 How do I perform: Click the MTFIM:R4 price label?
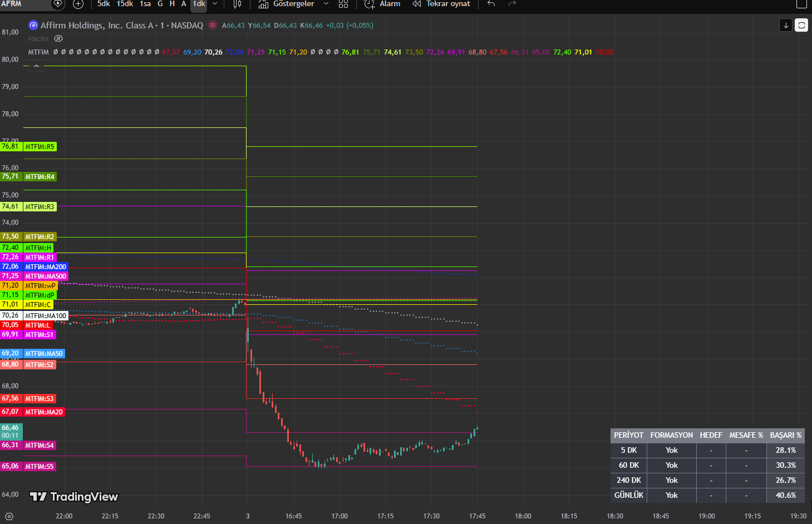tap(40, 177)
